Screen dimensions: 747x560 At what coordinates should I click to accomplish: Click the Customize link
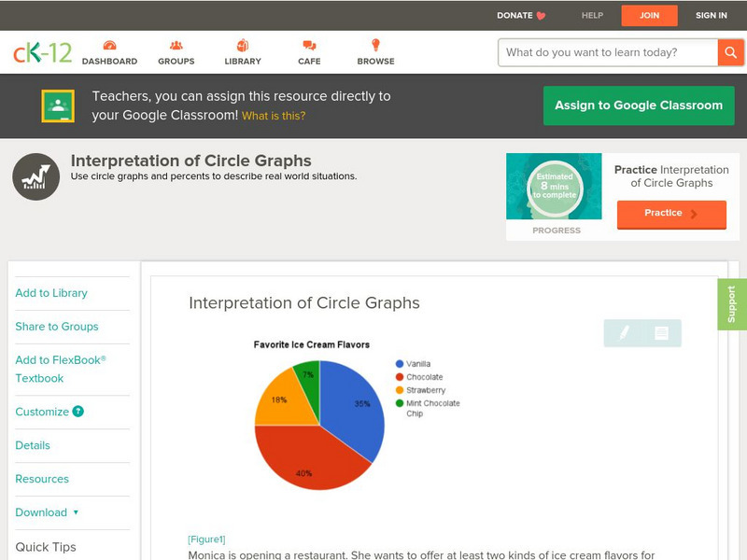click(x=42, y=412)
